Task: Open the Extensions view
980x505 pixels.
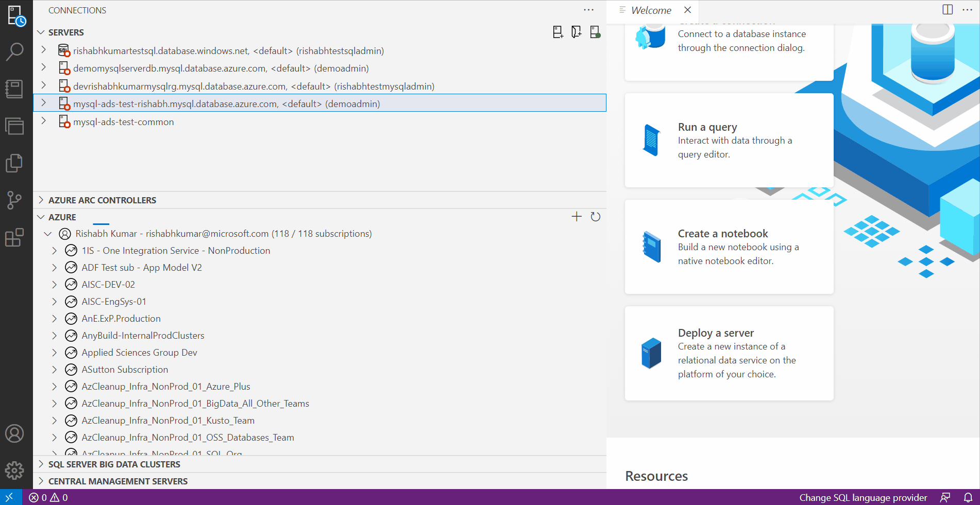Action: coord(14,238)
